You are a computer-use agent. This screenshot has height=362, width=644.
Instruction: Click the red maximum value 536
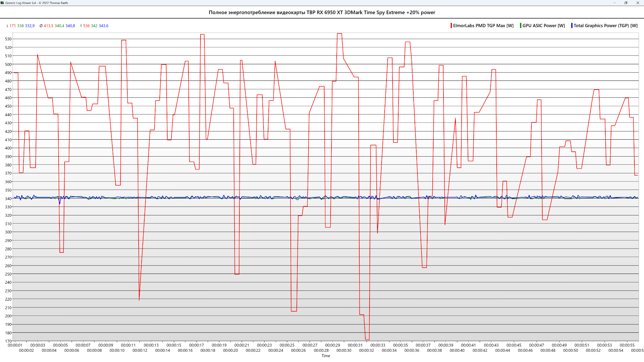[x=86, y=26]
